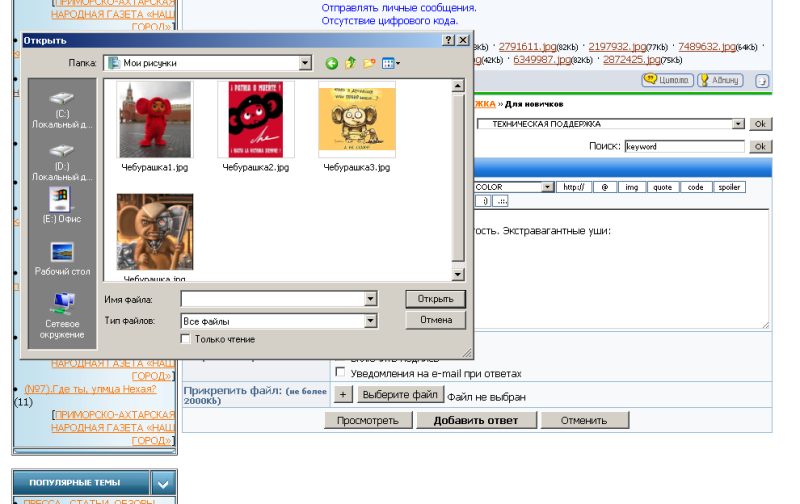The height and width of the screenshot is (504, 800).
Task: Open the view menu icon in dialog
Action: click(x=391, y=63)
